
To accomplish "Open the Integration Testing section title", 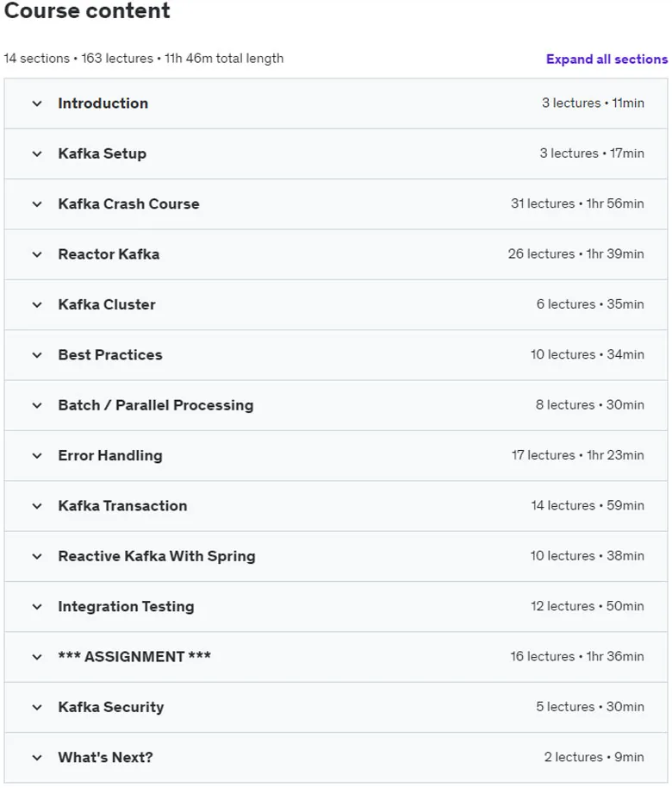I will pyautogui.click(x=126, y=607).
